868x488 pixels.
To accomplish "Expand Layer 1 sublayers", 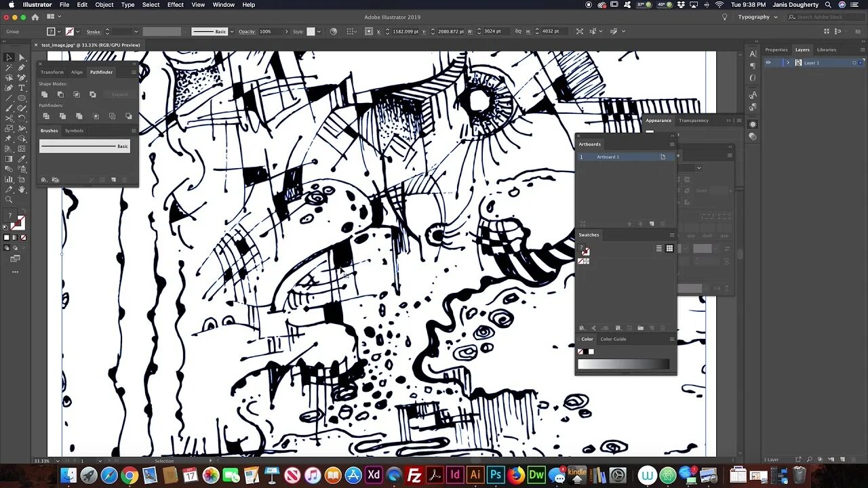I will [788, 62].
